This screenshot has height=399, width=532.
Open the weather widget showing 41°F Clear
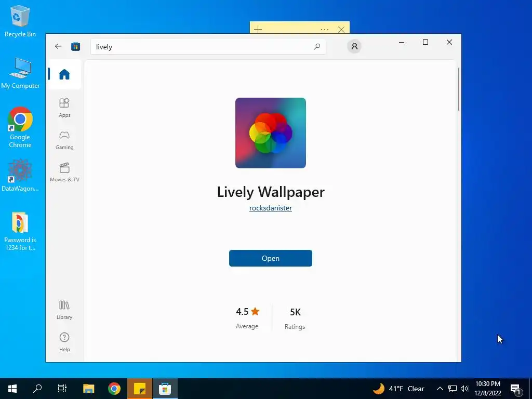[x=399, y=389]
